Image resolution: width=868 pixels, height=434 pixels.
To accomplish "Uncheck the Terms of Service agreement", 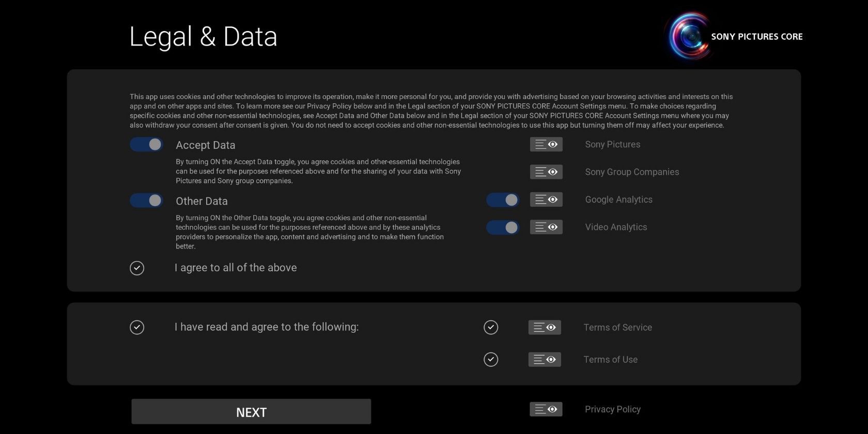I will [x=491, y=327].
